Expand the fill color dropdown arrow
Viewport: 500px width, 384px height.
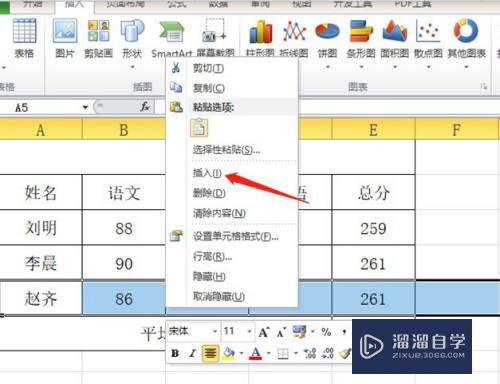pos(241,353)
